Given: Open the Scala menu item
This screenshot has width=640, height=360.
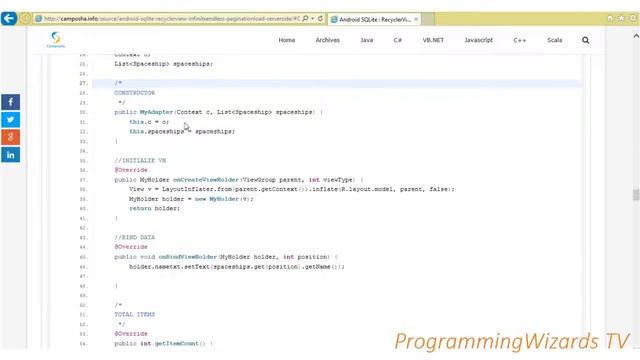Looking at the screenshot, I should [x=554, y=40].
